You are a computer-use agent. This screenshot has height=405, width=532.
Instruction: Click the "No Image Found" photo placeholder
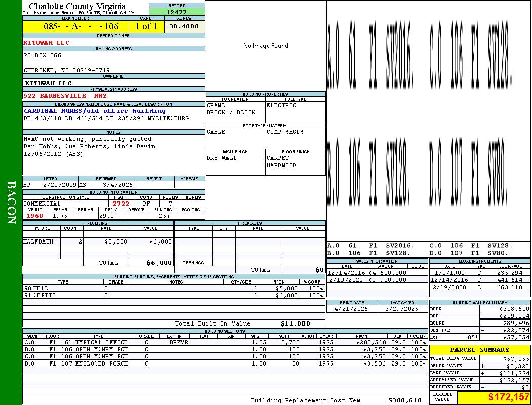265,46
